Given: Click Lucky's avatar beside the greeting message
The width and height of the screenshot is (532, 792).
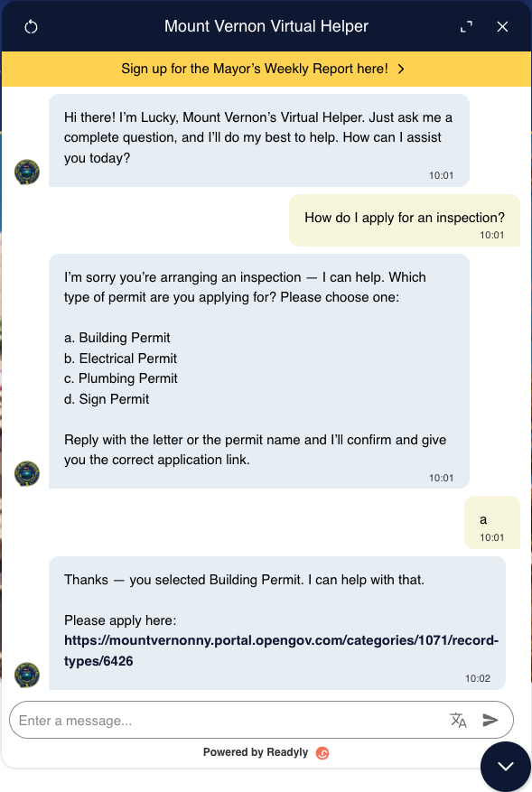Looking at the screenshot, I should tap(27, 171).
